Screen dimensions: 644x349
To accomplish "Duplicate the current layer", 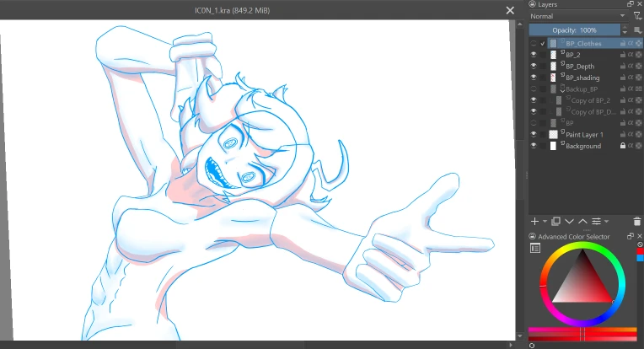I will 555,221.
